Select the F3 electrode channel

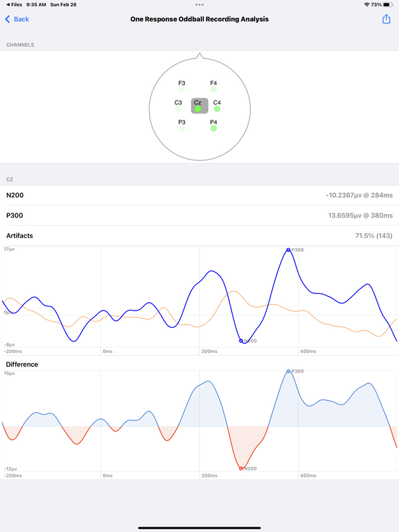[182, 86]
